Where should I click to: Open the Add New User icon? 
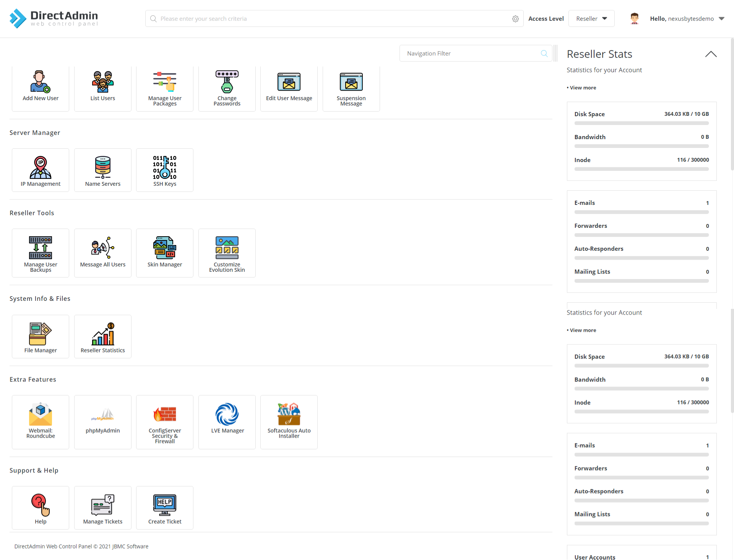[x=41, y=88]
